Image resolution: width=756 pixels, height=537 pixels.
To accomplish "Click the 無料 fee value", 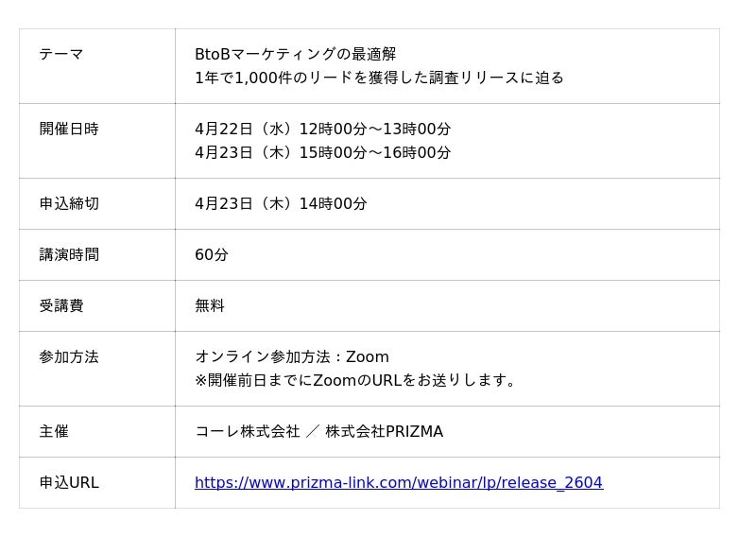I will (x=210, y=306).
